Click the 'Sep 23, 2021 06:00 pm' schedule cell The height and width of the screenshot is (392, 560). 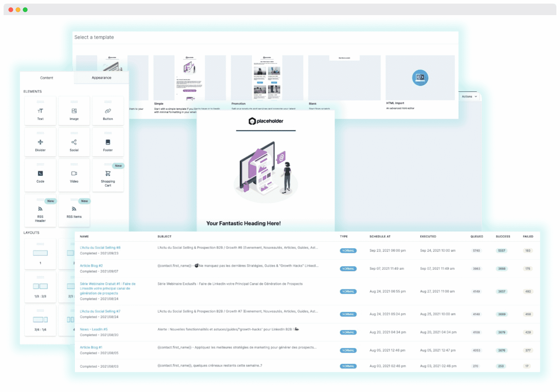click(388, 251)
